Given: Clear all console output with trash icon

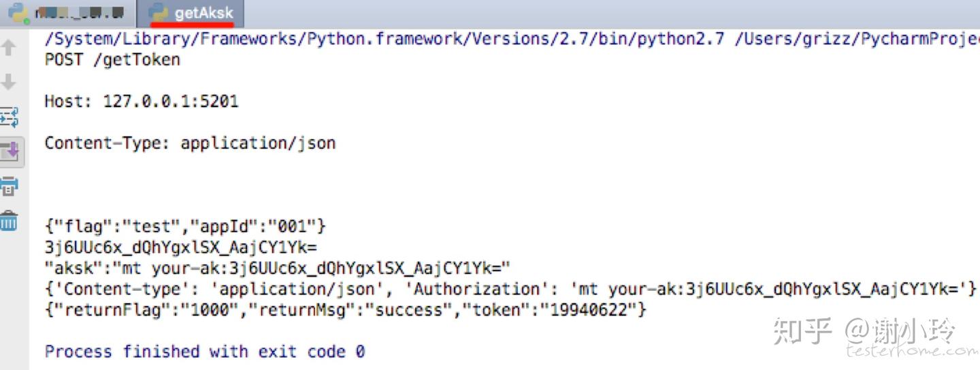Looking at the screenshot, I should (9, 221).
